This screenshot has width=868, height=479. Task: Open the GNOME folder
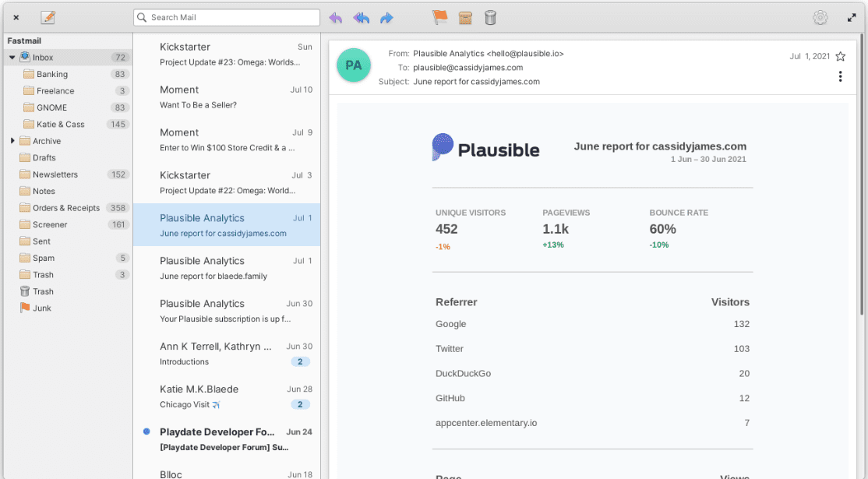point(68,107)
